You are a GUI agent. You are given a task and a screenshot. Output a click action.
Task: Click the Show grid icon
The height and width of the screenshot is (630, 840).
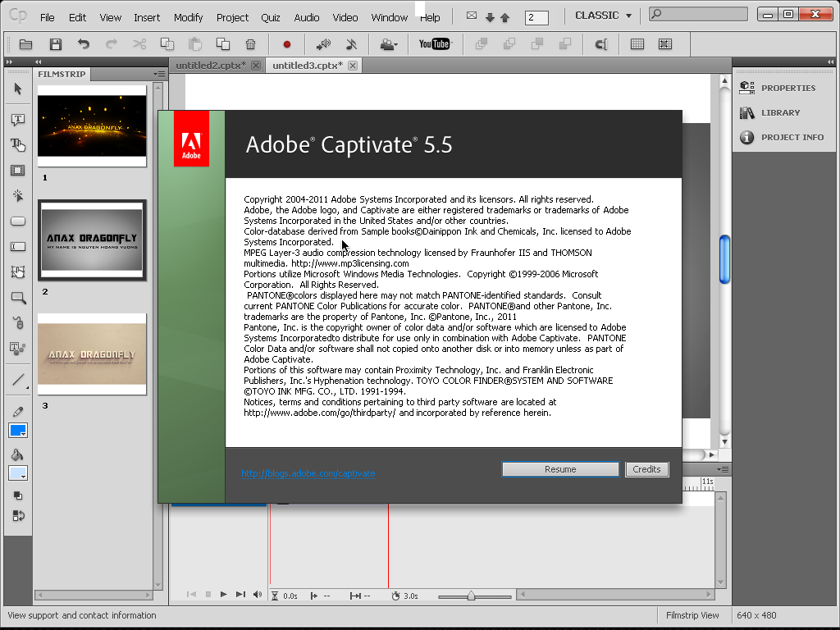[x=637, y=44]
